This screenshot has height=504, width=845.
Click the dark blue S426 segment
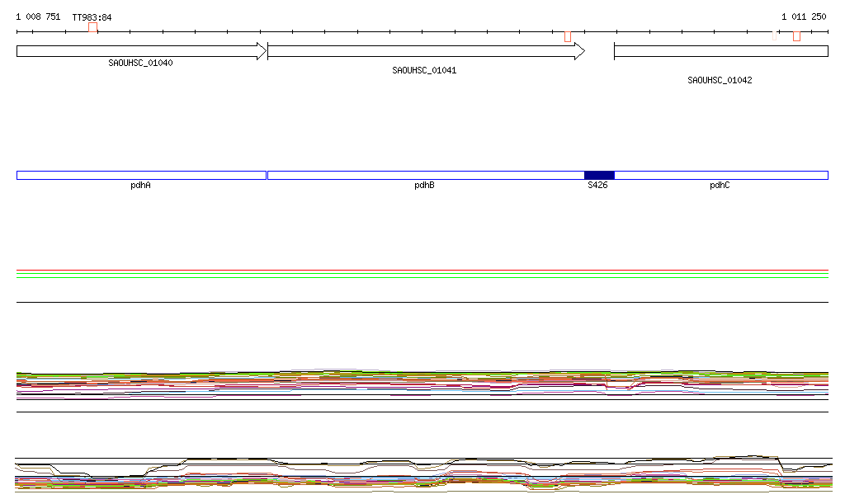[x=599, y=175]
